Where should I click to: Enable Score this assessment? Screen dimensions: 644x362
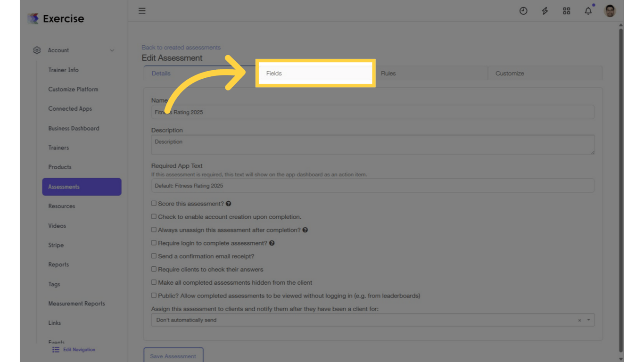[x=154, y=203]
